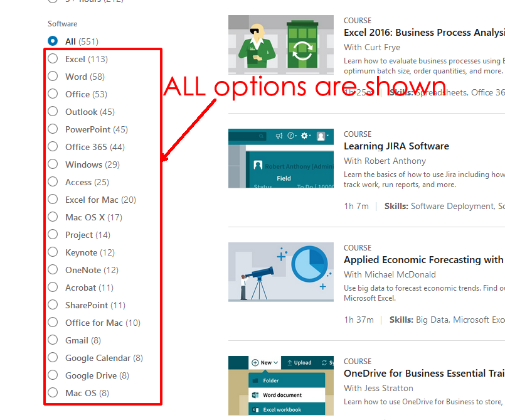This screenshot has width=505, height=420.
Task: Click the Software filter heading
Action: click(x=63, y=23)
